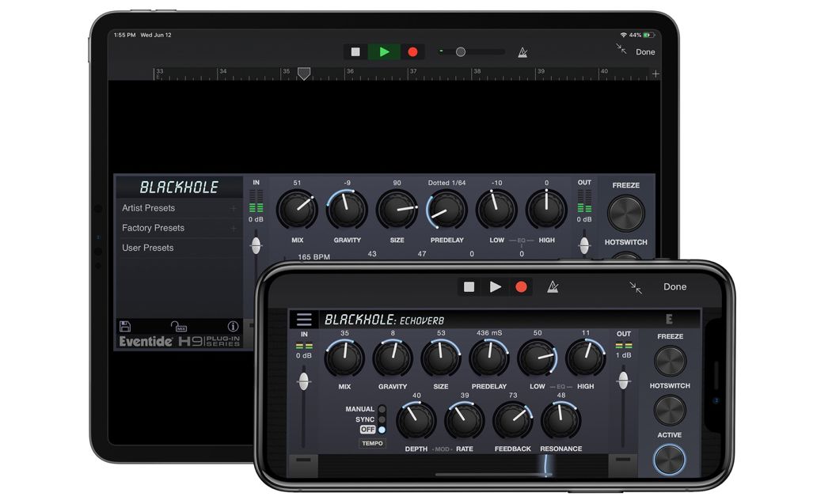
Task: Add a section with the ruler plus icon
Action: 655,74
